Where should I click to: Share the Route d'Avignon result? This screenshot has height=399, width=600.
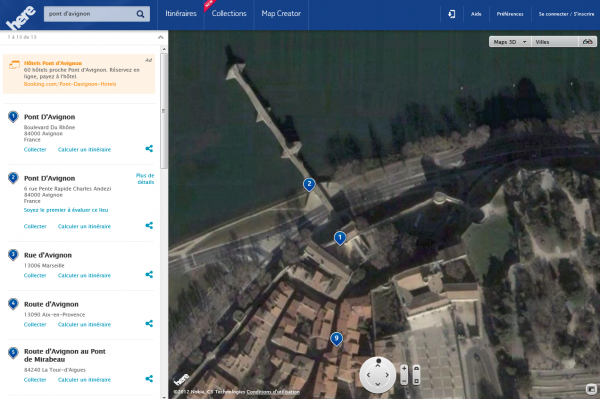[149, 323]
